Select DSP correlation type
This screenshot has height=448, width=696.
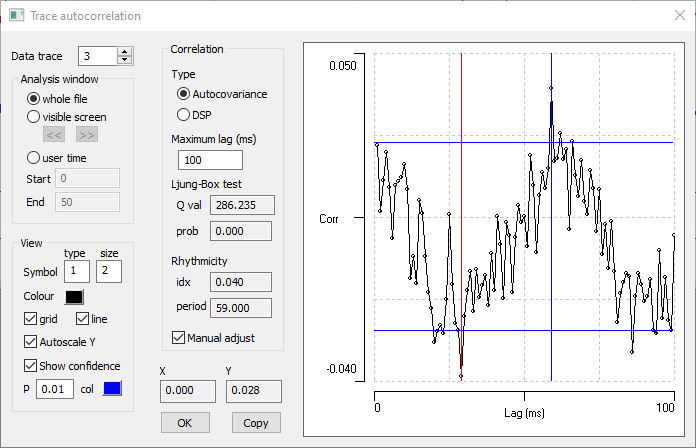tap(183, 115)
